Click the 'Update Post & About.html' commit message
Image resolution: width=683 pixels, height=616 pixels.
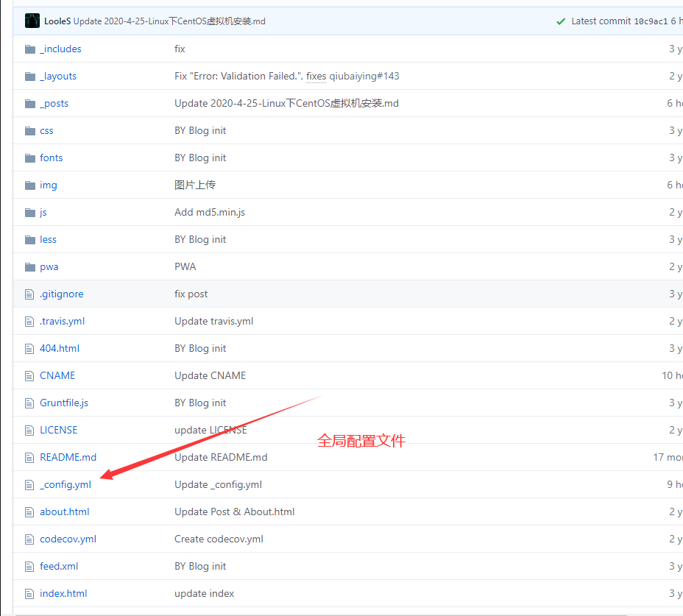[234, 512]
